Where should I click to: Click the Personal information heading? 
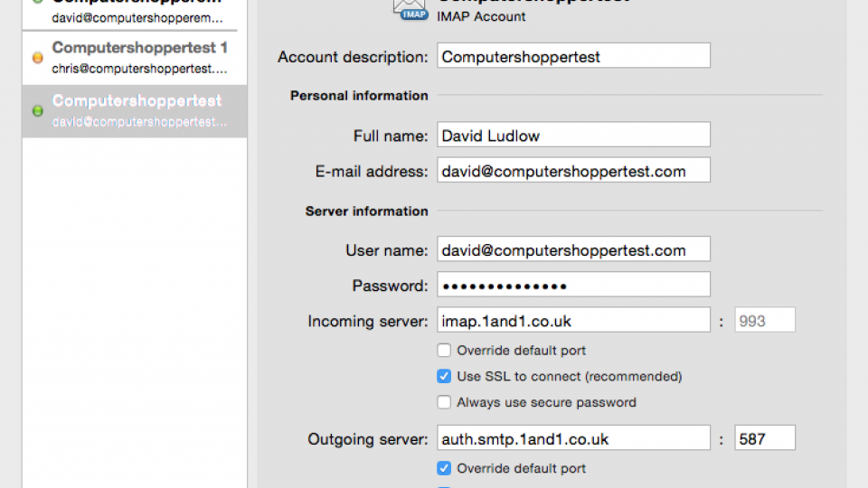359,96
